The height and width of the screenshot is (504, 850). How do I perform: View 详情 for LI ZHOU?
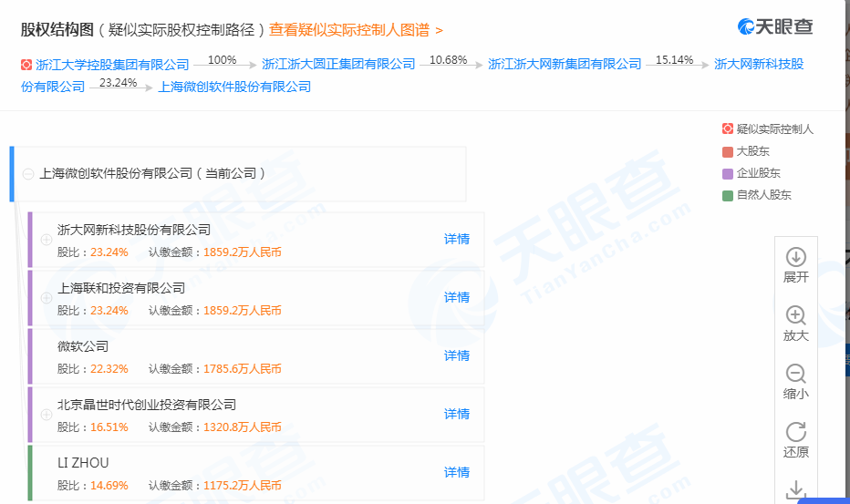pos(456,473)
